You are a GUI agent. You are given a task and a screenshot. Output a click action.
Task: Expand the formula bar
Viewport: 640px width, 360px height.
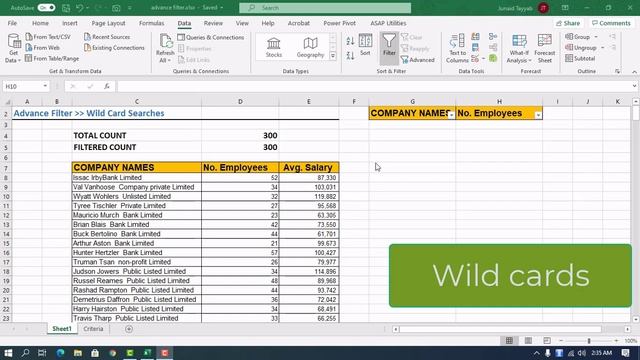(x=634, y=86)
